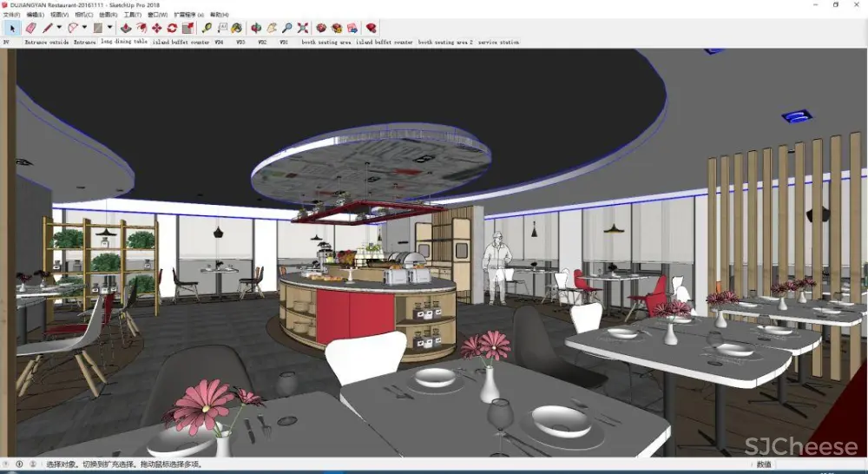Activate the Orbit camera tool
Viewport: 868px width, 474px height.
(256, 28)
